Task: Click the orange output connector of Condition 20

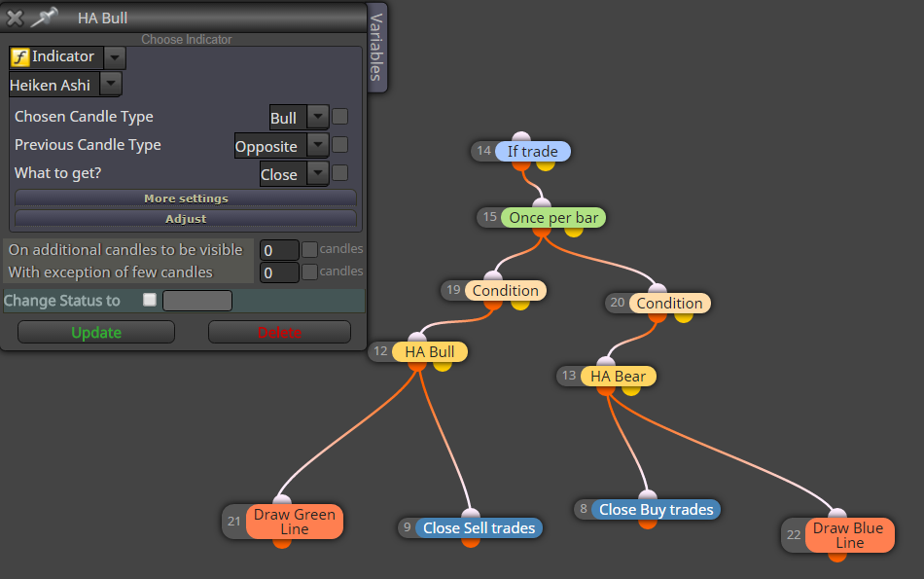Action: 657,317
